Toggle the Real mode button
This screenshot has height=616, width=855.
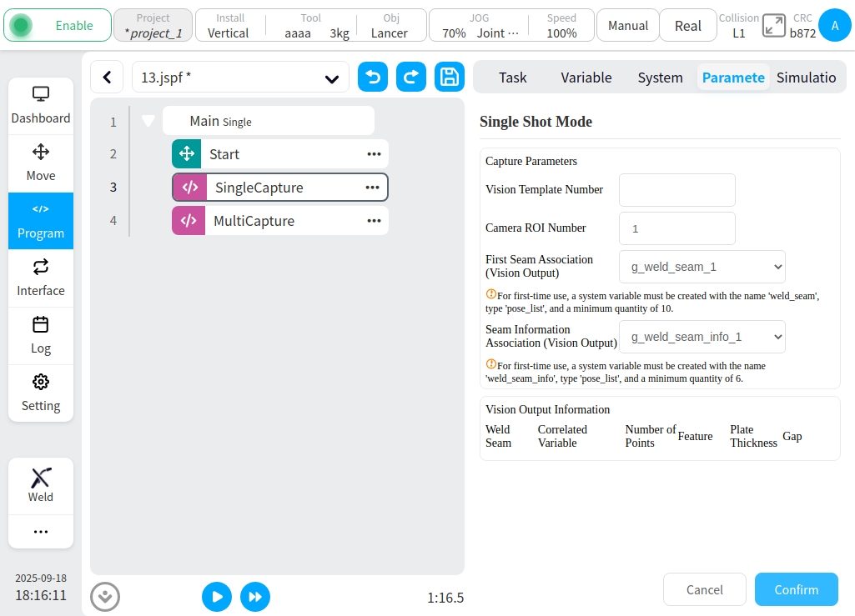click(x=687, y=26)
